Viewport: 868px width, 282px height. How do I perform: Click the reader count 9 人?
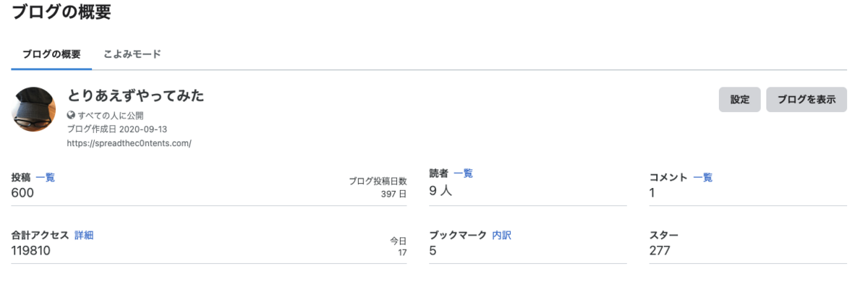point(441,192)
